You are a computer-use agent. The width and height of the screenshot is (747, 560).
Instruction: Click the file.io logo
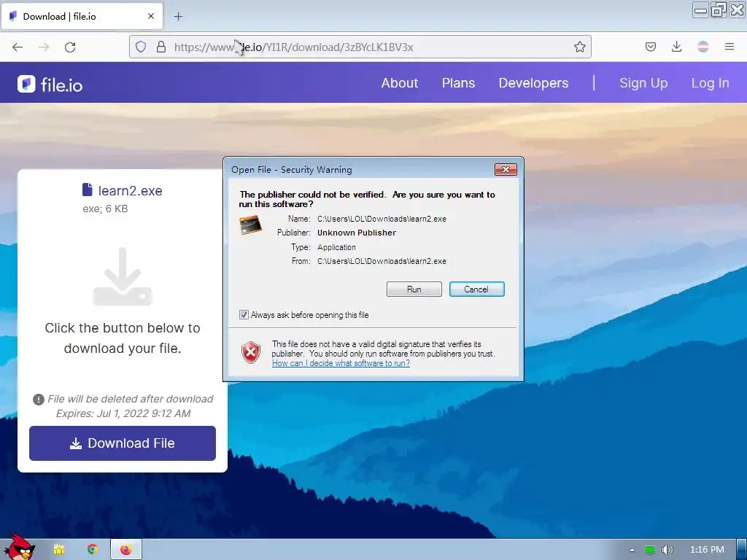[50, 85]
